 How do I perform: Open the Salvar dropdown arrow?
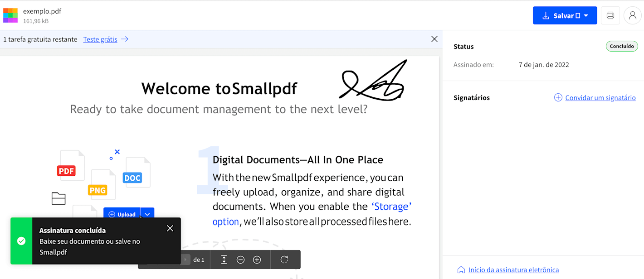586,15
